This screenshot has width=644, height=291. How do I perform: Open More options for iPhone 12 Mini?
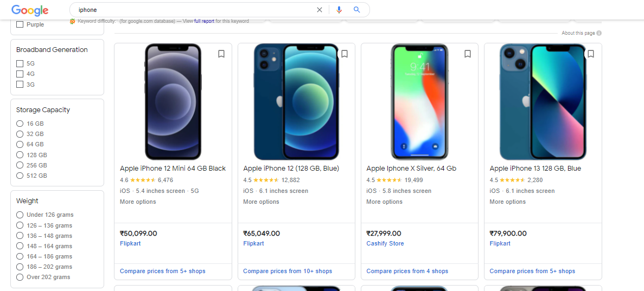138,202
